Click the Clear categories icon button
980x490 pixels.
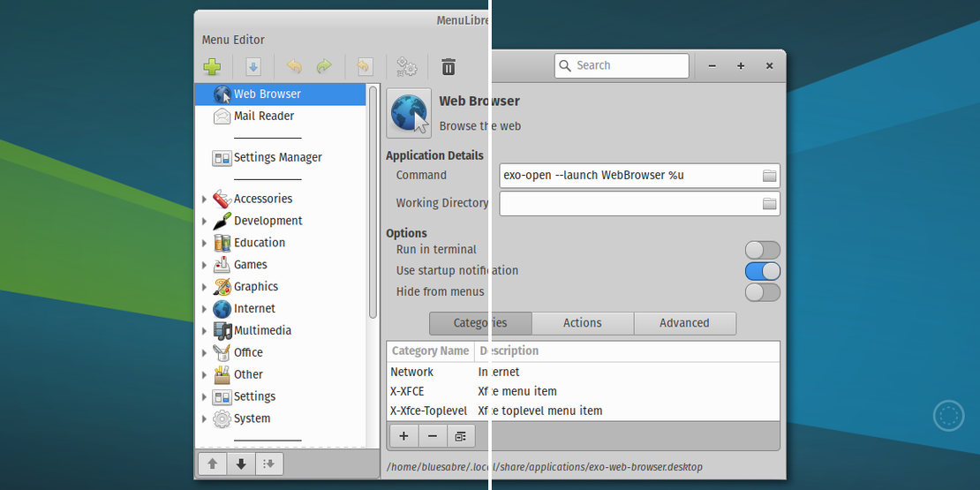pyautogui.click(x=461, y=436)
